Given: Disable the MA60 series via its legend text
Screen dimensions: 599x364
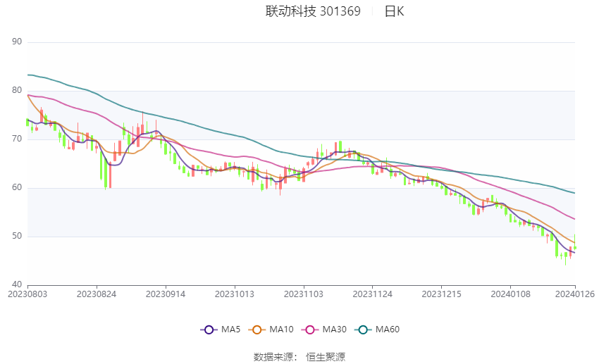Looking at the screenshot, I should click(388, 330).
